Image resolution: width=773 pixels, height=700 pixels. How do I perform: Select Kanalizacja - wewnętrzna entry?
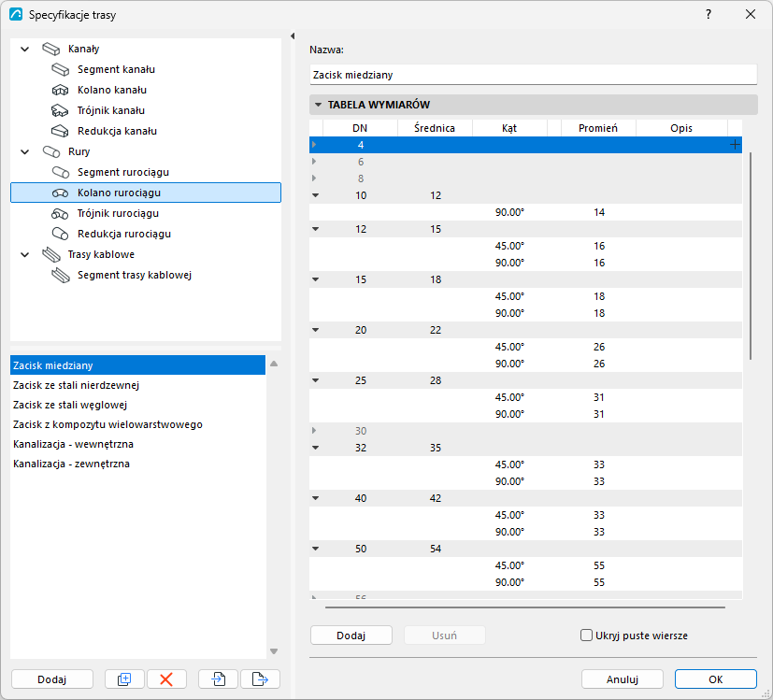coord(73,444)
